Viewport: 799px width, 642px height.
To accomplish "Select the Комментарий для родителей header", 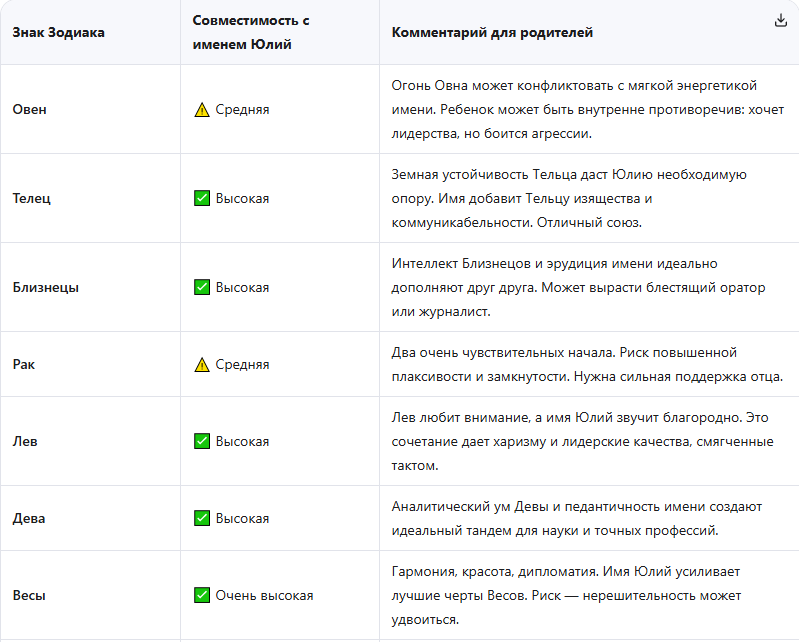I will coord(492,33).
